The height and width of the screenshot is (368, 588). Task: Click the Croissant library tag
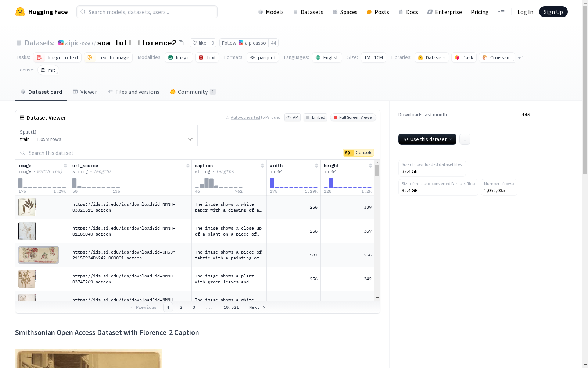(497, 57)
